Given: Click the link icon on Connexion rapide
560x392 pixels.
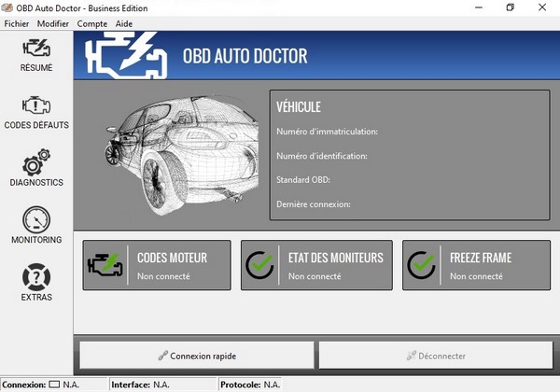Looking at the screenshot, I should point(162,356).
